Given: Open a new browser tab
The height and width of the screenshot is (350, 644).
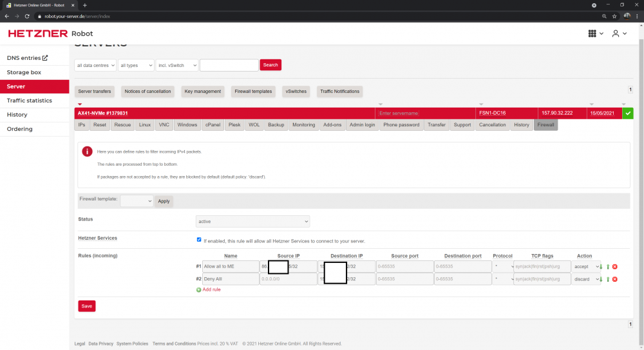Looking at the screenshot, I should pos(84,5).
